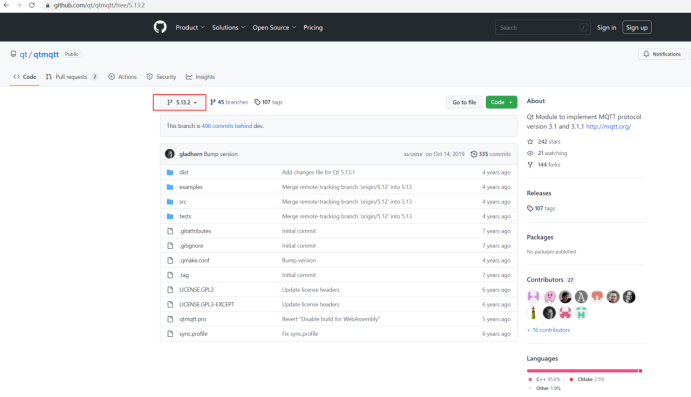
Task: Reload the page with refresh icon
Action: [32, 5]
